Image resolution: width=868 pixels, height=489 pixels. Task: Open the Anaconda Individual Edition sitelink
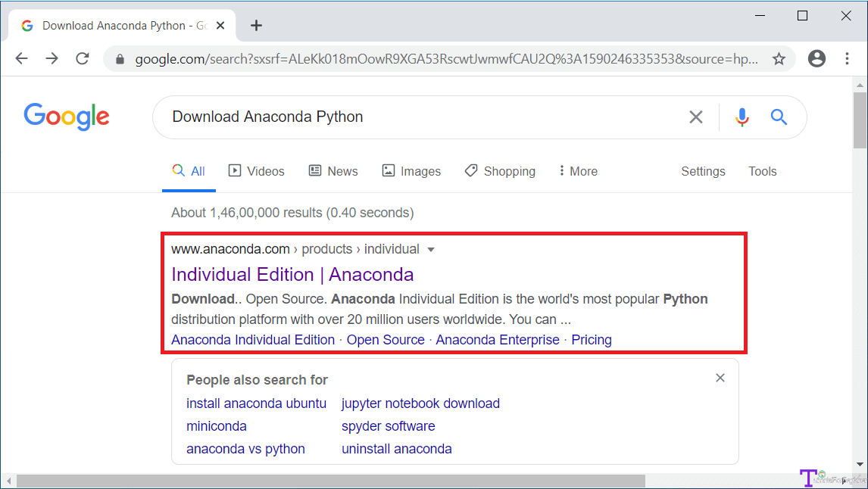pyautogui.click(x=253, y=340)
